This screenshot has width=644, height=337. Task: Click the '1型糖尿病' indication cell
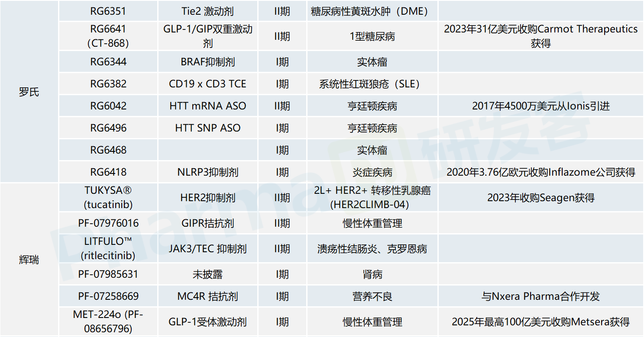tap(372, 36)
